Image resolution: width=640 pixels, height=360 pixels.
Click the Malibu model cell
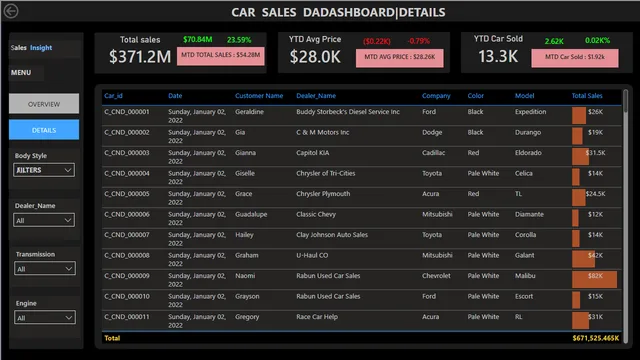click(525, 276)
